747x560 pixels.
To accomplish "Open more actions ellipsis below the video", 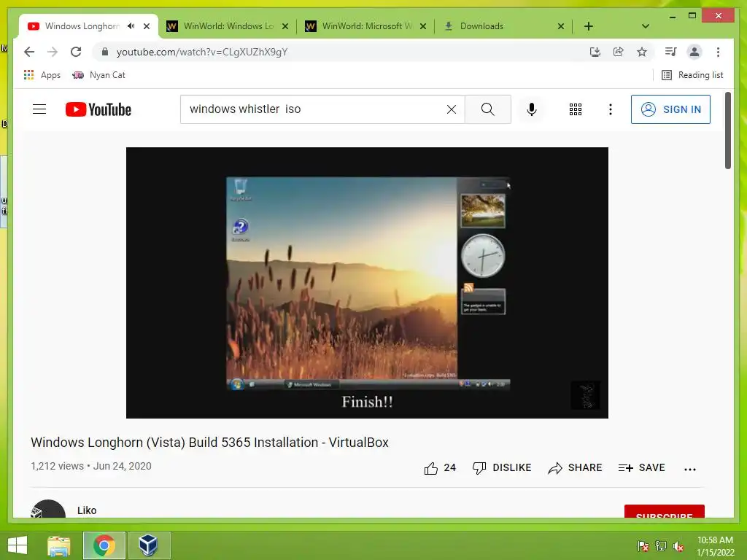I will [690, 469].
